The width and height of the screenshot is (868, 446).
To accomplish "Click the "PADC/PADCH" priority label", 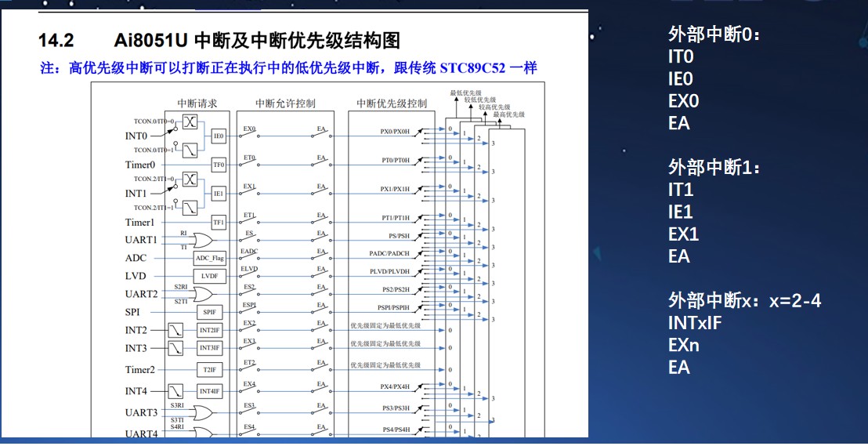I will pos(389,254).
